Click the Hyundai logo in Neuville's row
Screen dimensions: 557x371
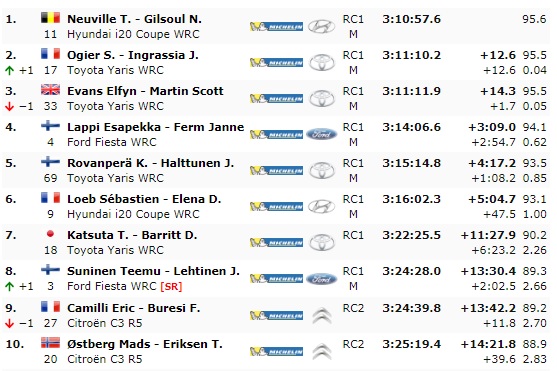click(x=321, y=27)
